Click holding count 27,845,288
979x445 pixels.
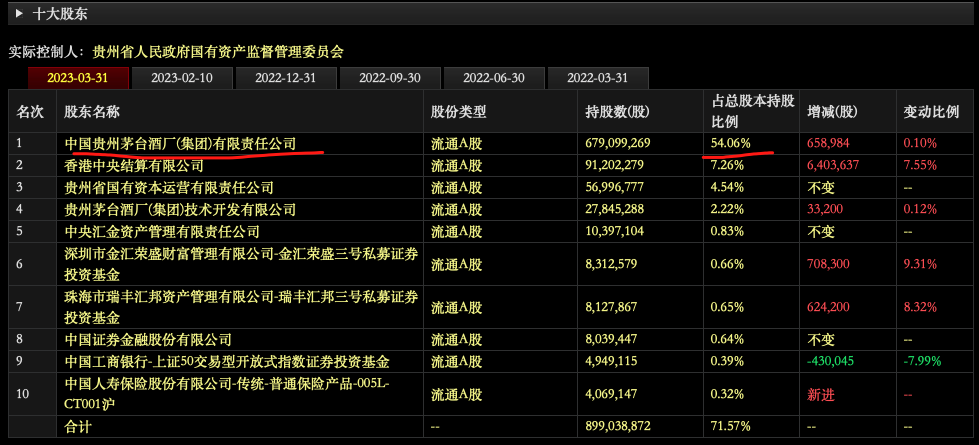614,209
